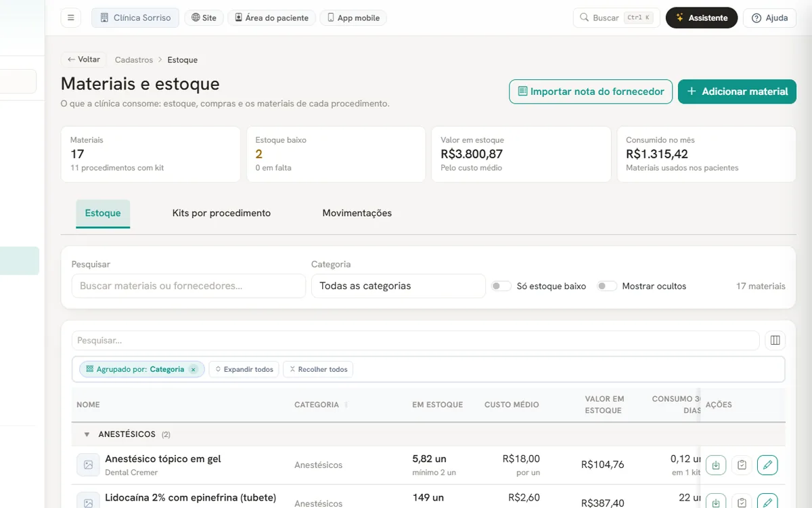Screen dimensions: 812x508
Task: Launch the Assistente button
Action: pos(702,18)
